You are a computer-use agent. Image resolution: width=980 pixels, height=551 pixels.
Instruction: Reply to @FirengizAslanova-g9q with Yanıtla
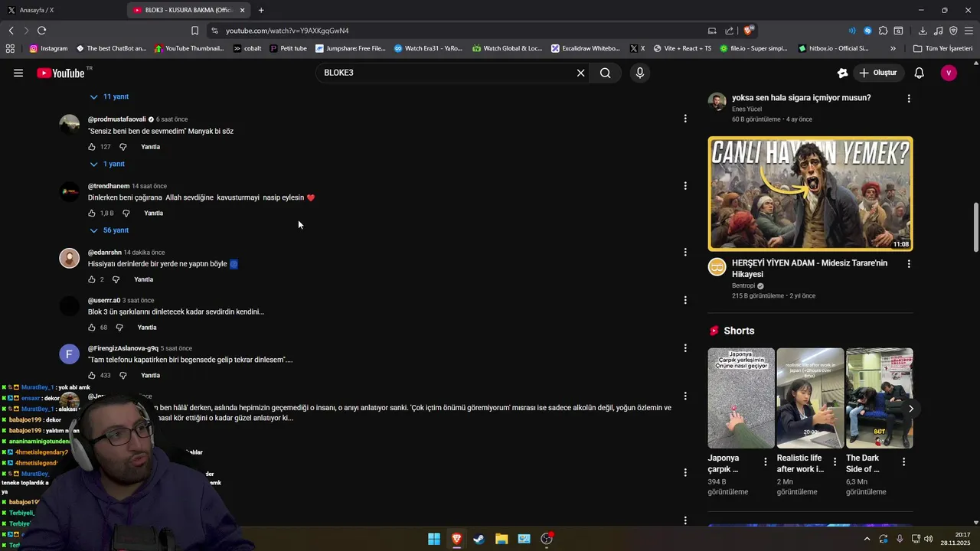coord(150,376)
